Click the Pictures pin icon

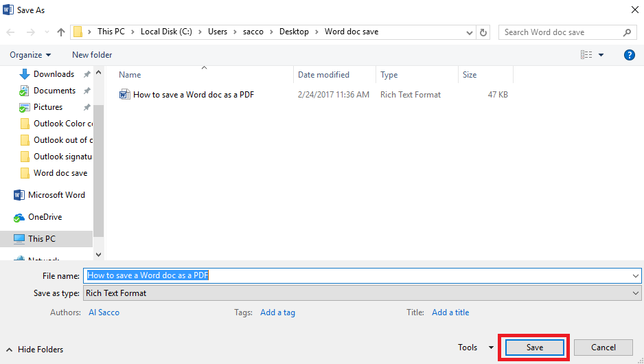(x=87, y=107)
